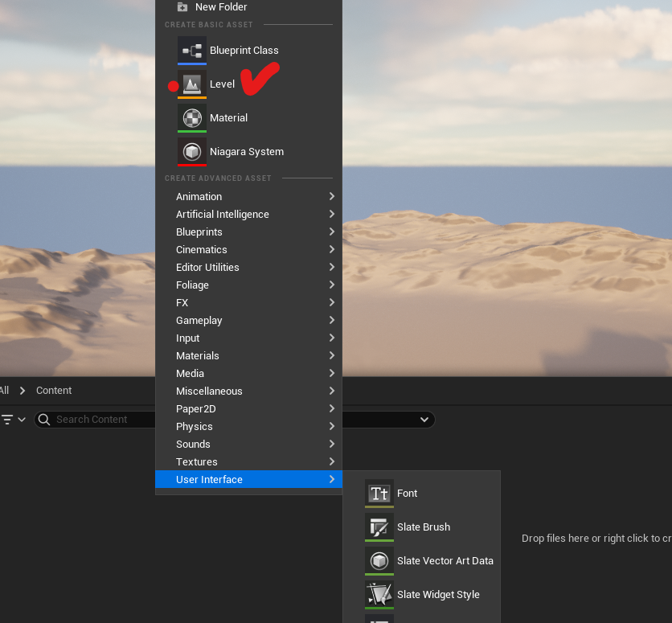Select Slate Brush label
The width and height of the screenshot is (672, 623).
tap(424, 527)
